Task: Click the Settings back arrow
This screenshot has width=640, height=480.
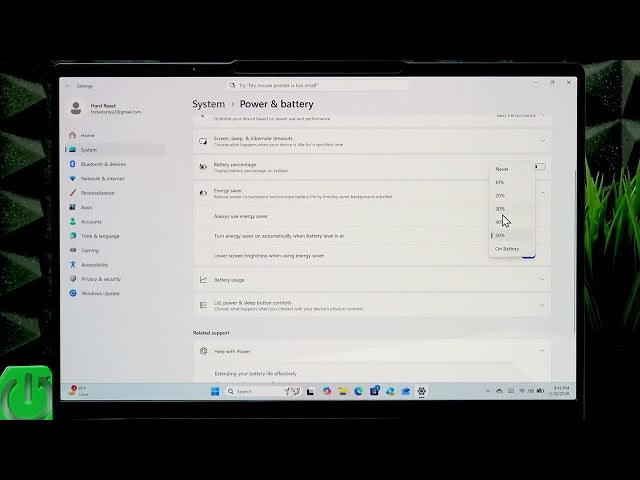Action: [x=68, y=86]
